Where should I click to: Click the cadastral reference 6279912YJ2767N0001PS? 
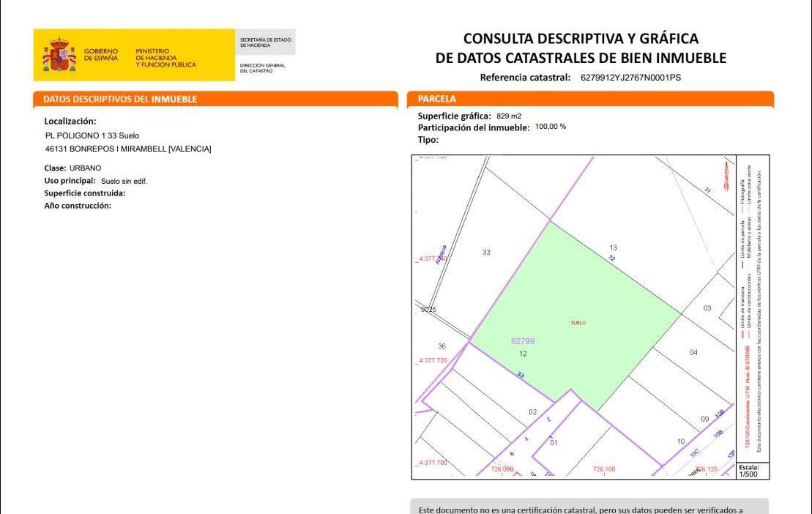tap(630, 77)
